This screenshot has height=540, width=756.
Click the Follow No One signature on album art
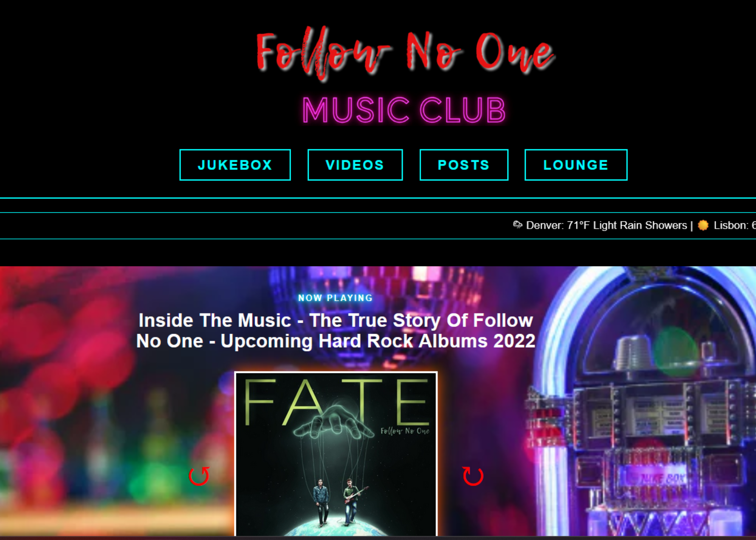coord(405,431)
